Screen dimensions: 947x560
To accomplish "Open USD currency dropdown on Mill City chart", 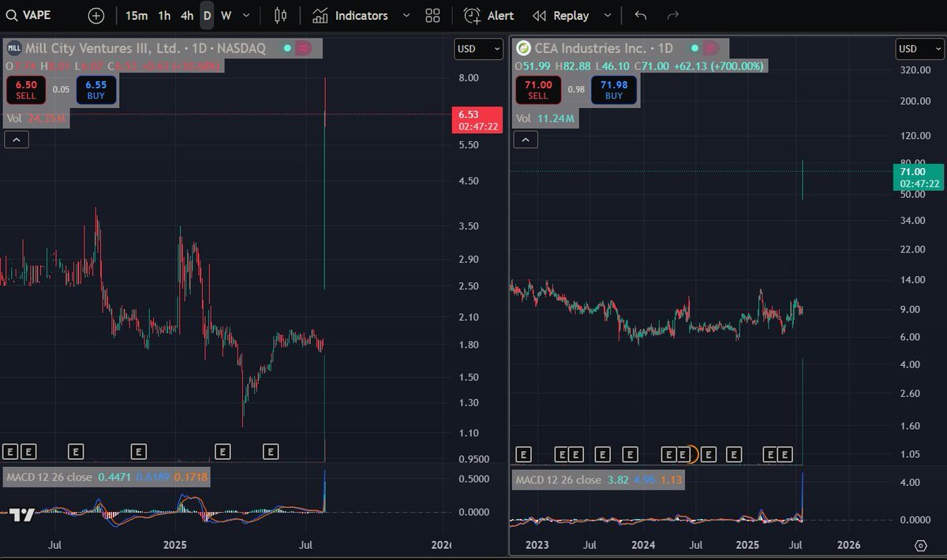I will 478,49.
